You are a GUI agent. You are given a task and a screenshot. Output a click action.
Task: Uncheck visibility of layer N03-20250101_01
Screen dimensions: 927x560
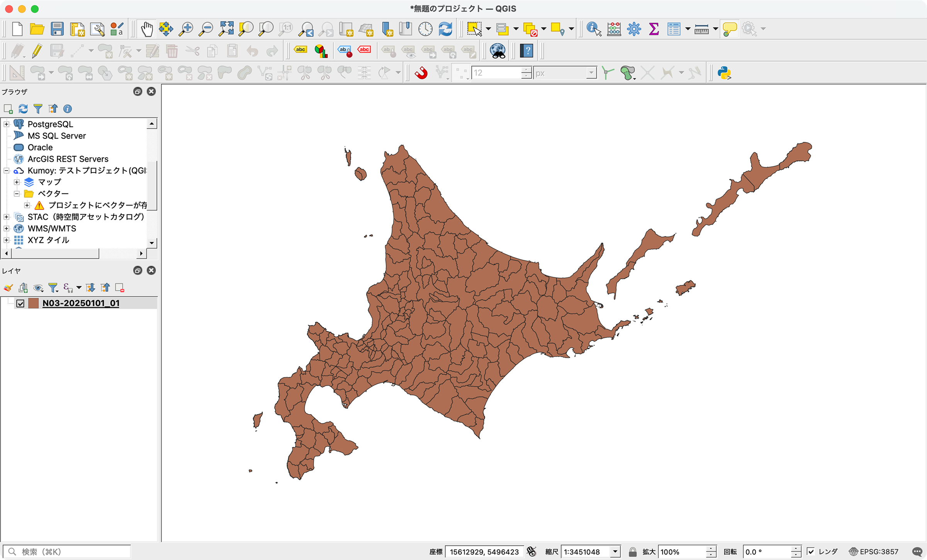(21, 303)
